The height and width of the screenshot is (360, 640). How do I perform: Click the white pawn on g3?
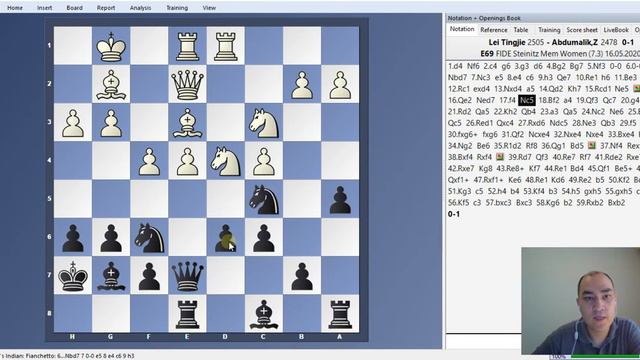point(111,123)
